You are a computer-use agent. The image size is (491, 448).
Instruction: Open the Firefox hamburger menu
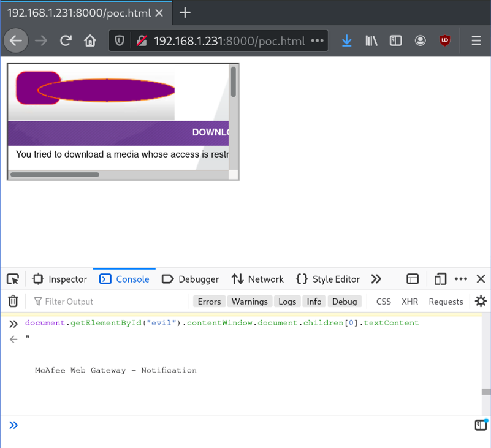[476, 41]
